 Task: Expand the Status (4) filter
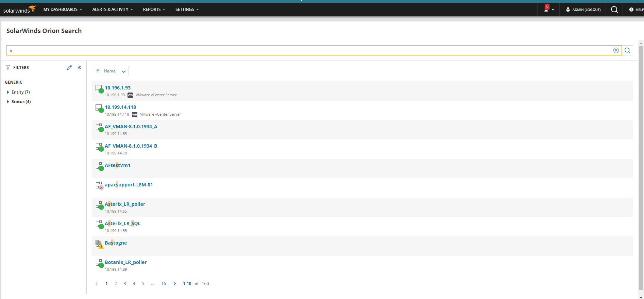coord(8,102)
